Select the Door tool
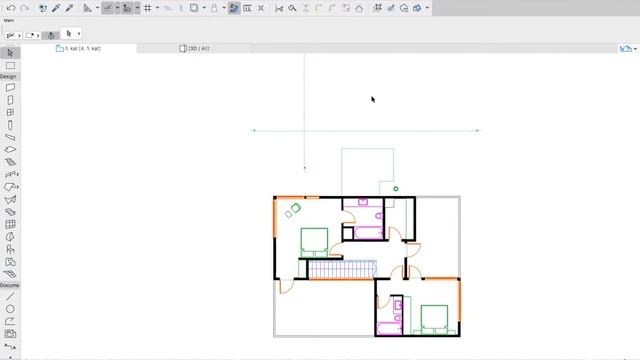This screenshot has height=360, width=640. coord(10,100)
